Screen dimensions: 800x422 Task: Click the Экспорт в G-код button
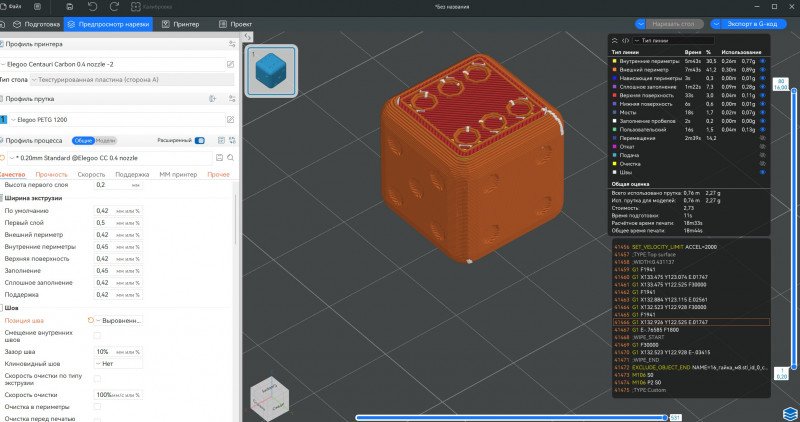[x=752, y=23]
